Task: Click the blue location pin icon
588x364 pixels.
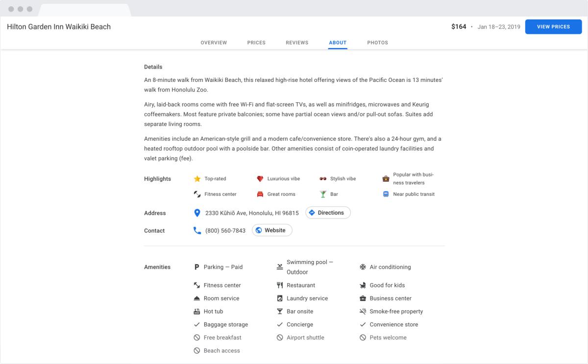Action: [x=197, y=213]
